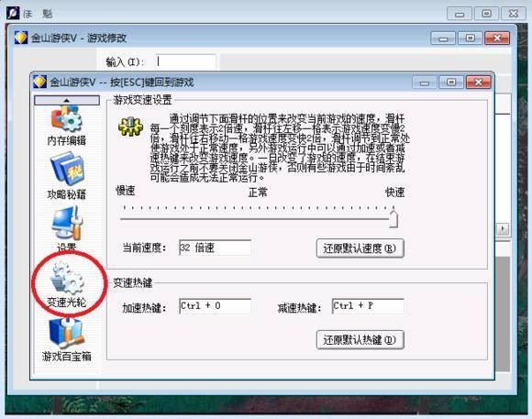Open the 游戏百宝箱 toolbox icon

click(66, 339)
